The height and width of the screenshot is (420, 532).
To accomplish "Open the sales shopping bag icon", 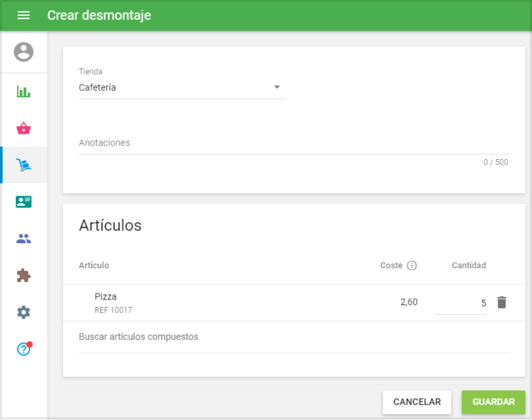I will point(24,128).
